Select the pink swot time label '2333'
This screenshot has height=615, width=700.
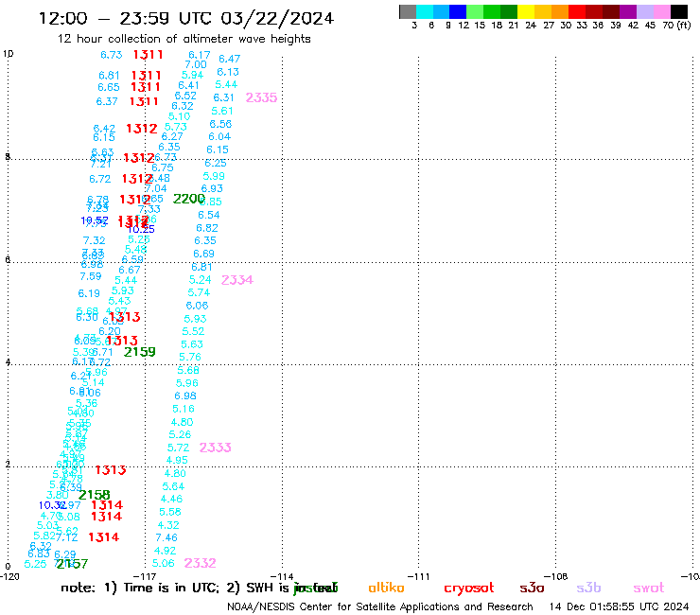tap(215, 448)
